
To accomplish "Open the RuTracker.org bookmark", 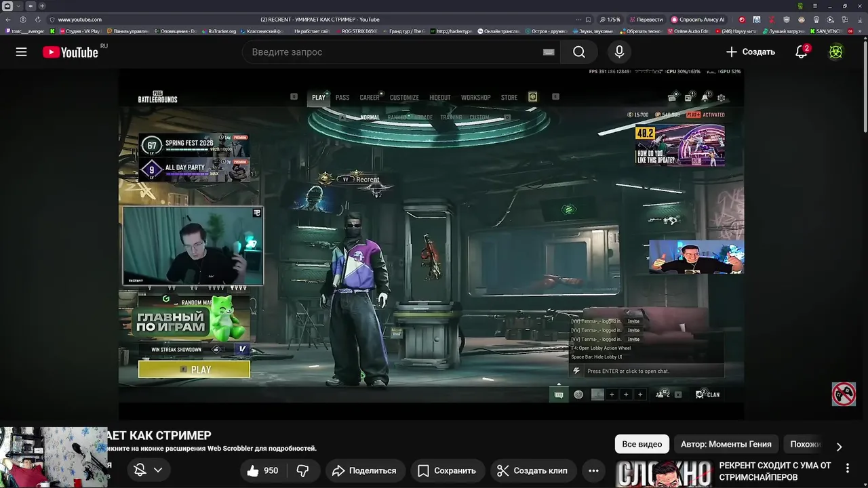I will pos(218,31).
